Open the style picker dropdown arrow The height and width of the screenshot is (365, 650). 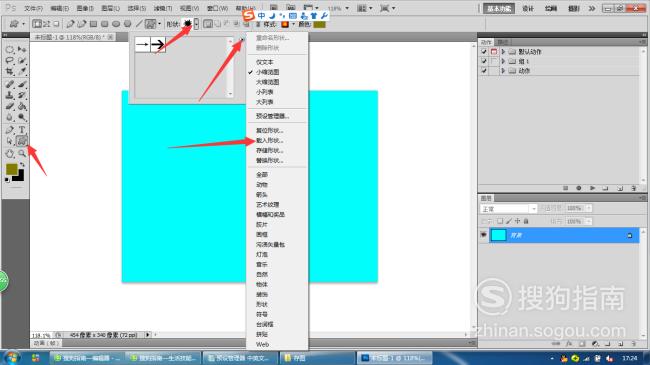(293, 24)
